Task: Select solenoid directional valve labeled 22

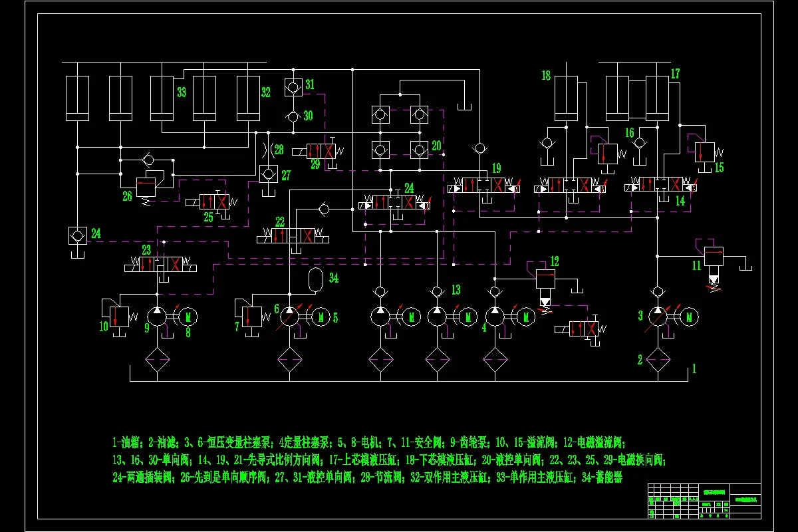Action: click(293, 235)
